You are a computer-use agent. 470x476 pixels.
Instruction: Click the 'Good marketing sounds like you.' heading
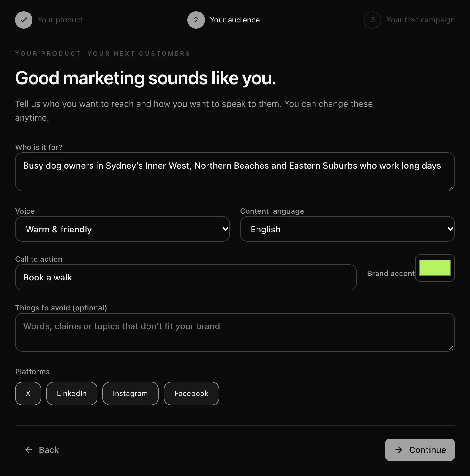146,78
